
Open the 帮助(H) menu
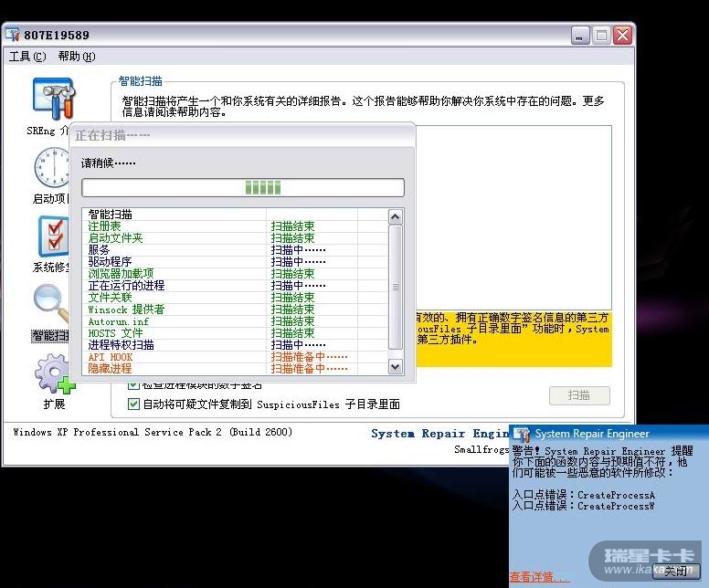point(77,57)
